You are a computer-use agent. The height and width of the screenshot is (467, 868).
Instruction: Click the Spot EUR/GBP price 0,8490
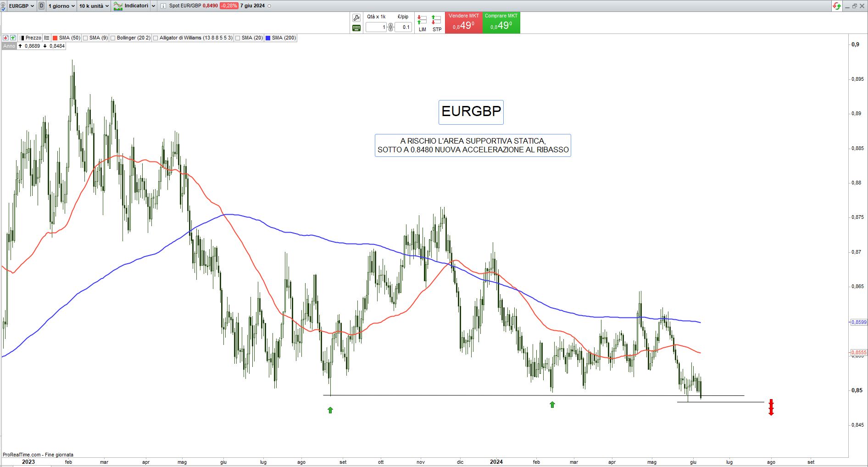210,6
